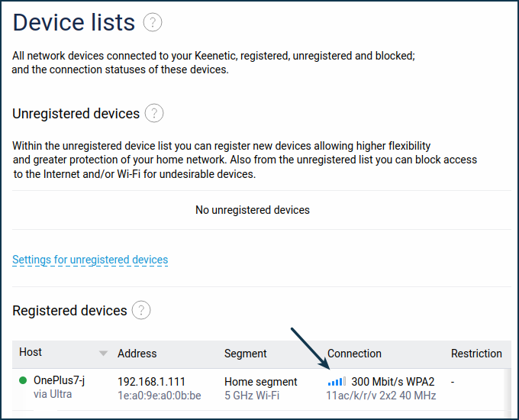Image resolution: width=519 pixels, height=420 pixels.
Task: Click MAC address 1e:a0:9e:a0:0b:be
Action: [x=160, y=396]
